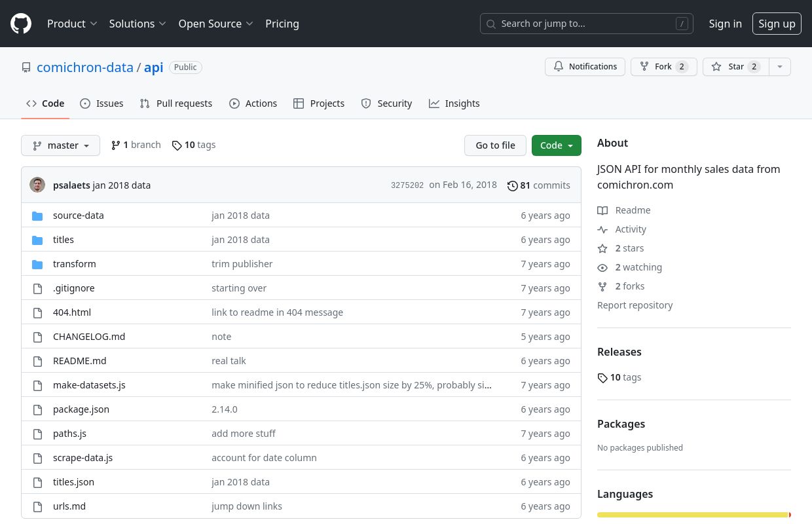
Task: Click the scrape-data.js file icon
Action: (37, 458)
